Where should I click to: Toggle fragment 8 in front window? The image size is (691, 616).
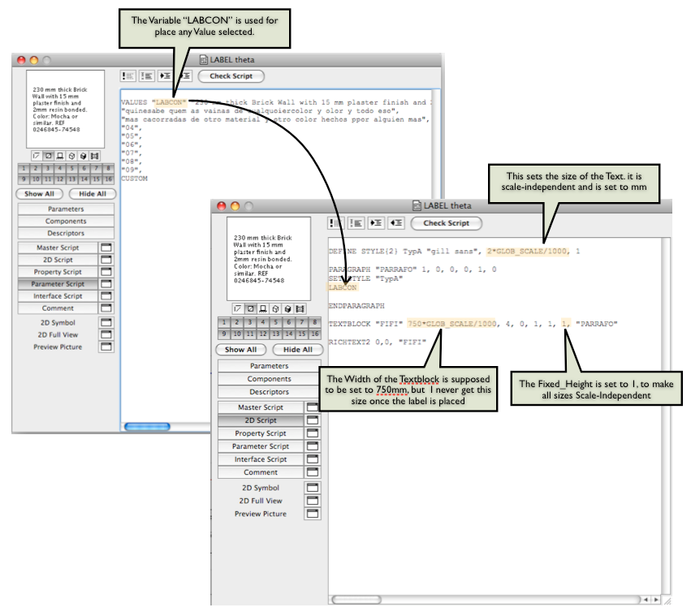[315, 322]
